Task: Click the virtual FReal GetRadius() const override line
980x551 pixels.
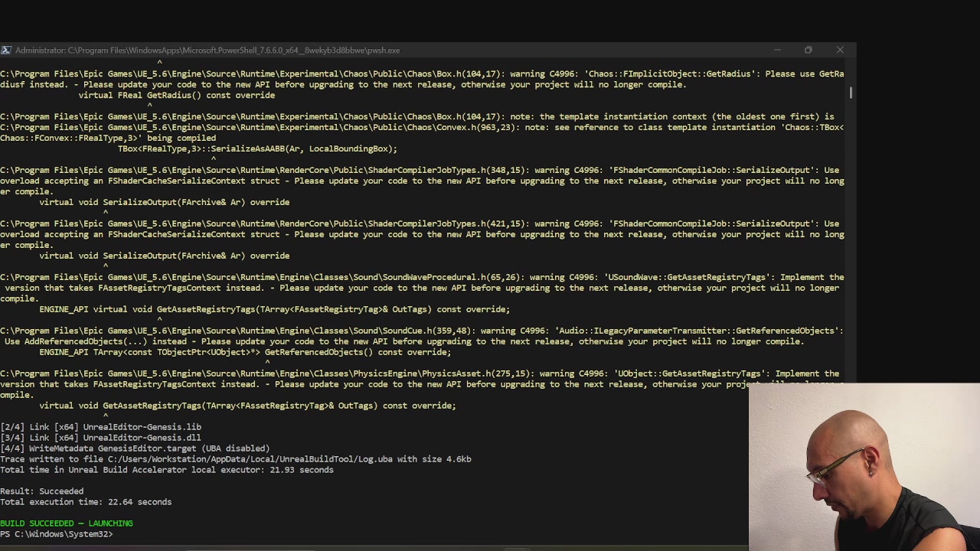Action: pyautogui.click(x=177, y=96)
